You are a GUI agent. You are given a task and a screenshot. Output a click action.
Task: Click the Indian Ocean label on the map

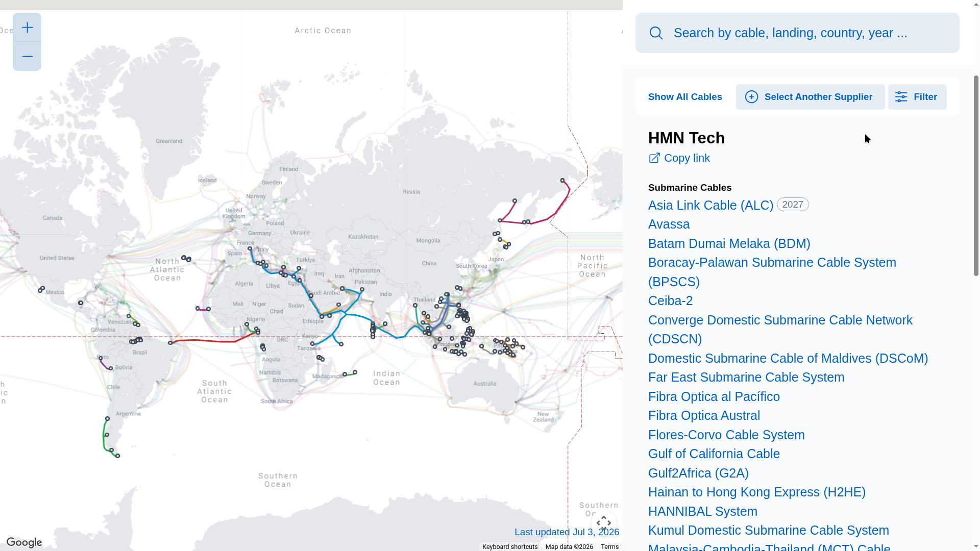[x=386, y=378]
